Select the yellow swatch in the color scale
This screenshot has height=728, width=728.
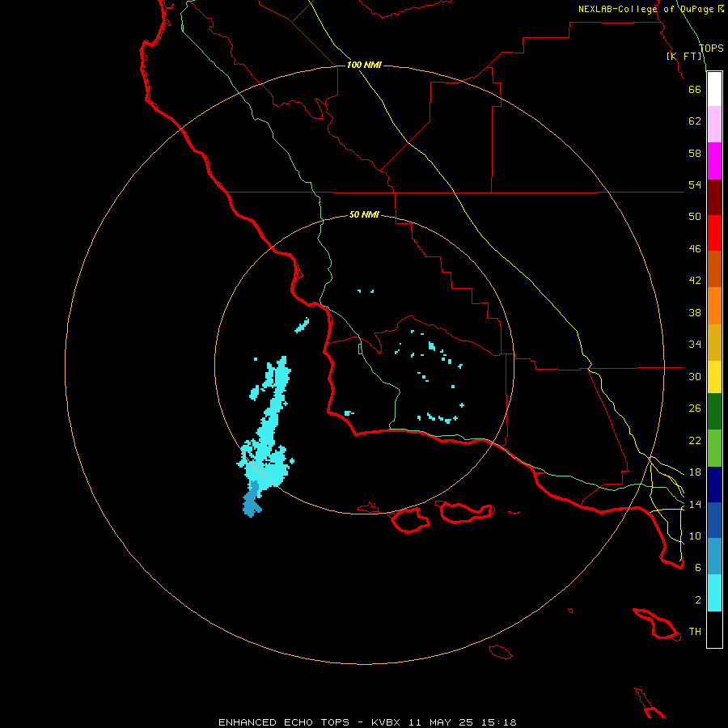coord(714,377)
